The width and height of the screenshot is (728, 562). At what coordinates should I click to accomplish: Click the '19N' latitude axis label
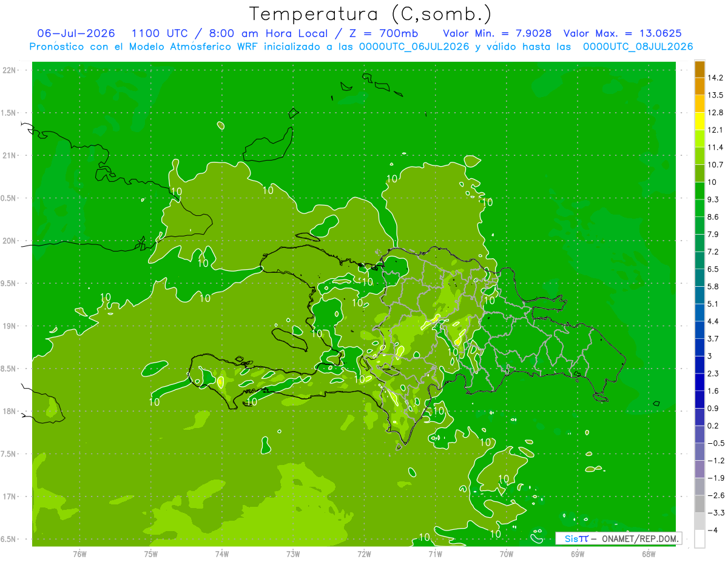pyautogui.click(x=10, y=326)
